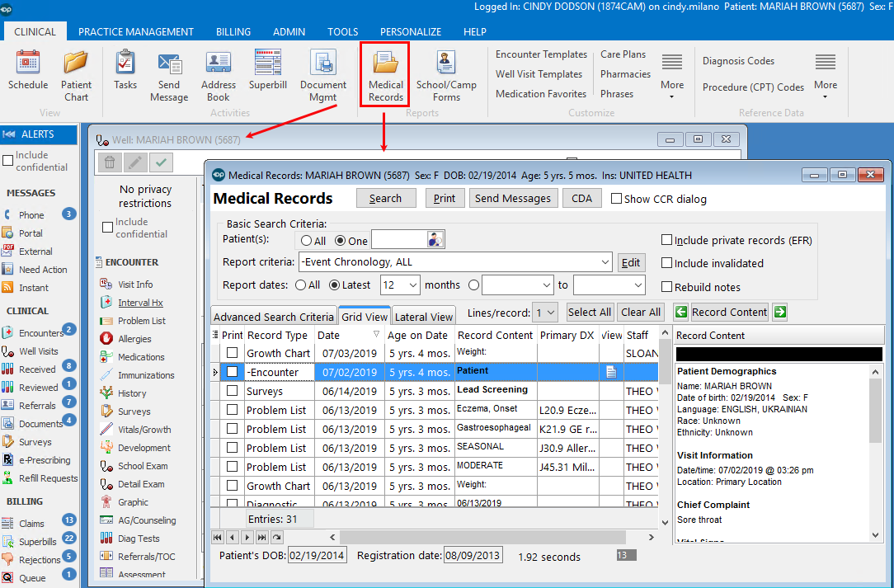Click the Edit button beside Report criteria

[631, 262]
